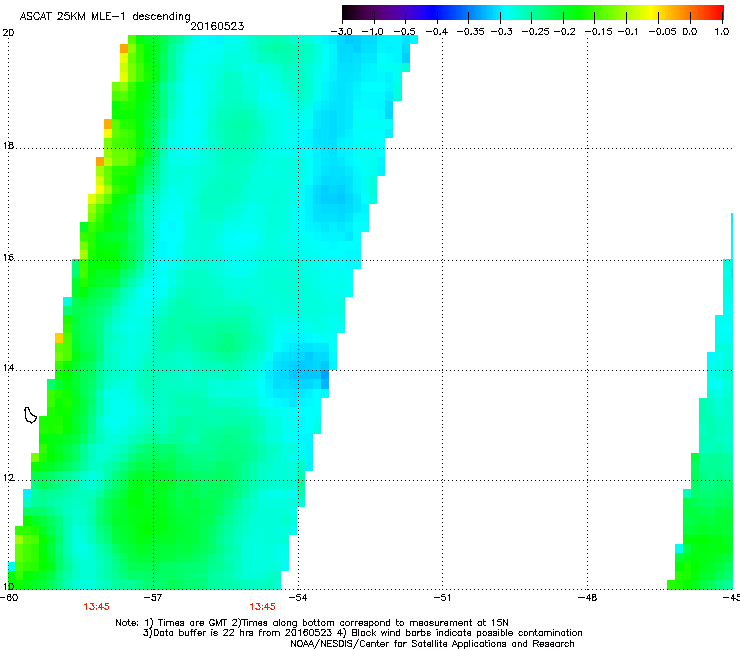Click the longitude label '-51'
740x650 pixels.
click(442, 597)
